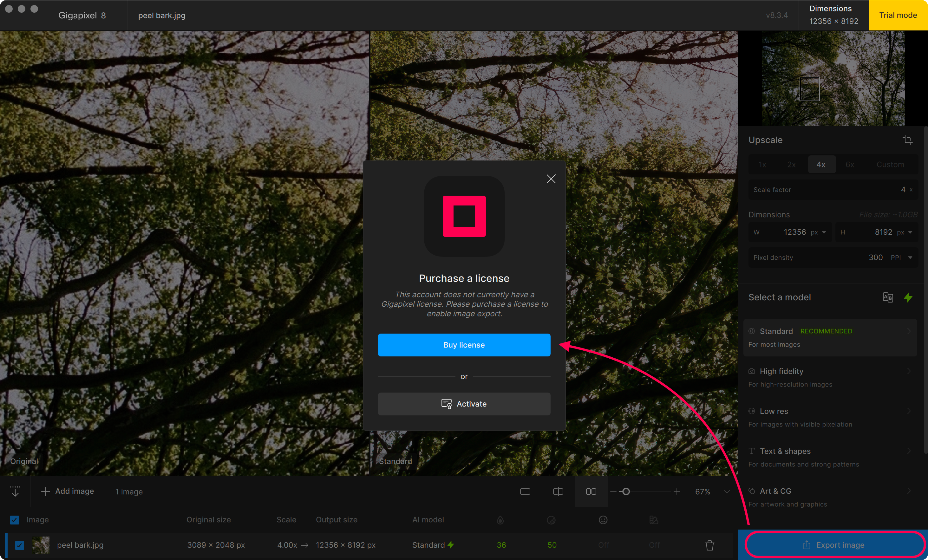Screen dimensions: 928x560
Task: Toggle the Image header select-all checkbox
Action: point(15,520)
